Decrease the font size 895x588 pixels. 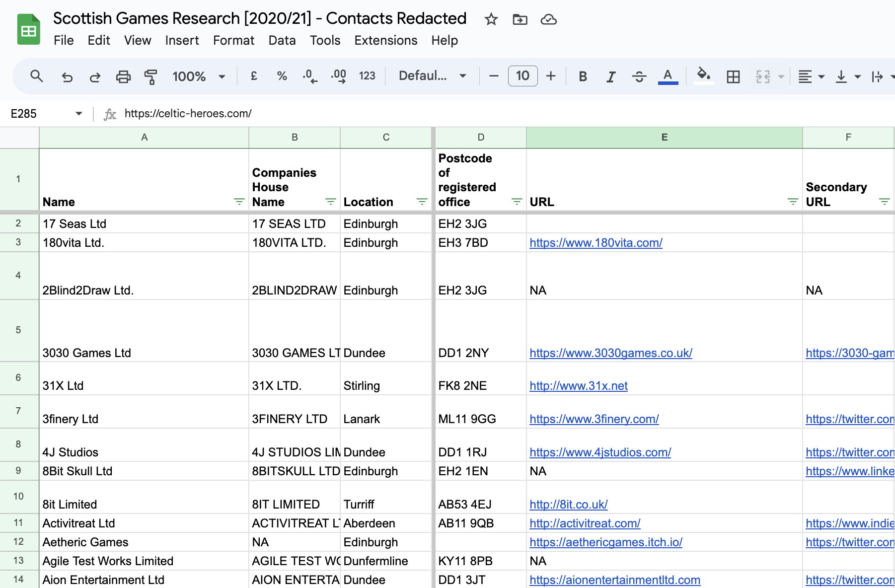click(494, 76)
